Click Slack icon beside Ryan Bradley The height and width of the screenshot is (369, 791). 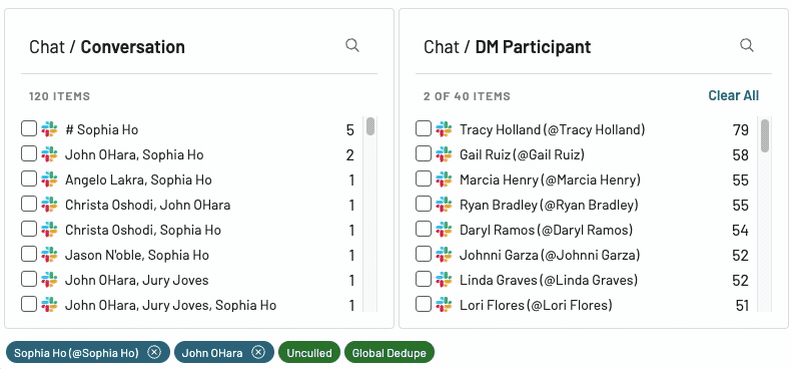(x=444, y=204)
